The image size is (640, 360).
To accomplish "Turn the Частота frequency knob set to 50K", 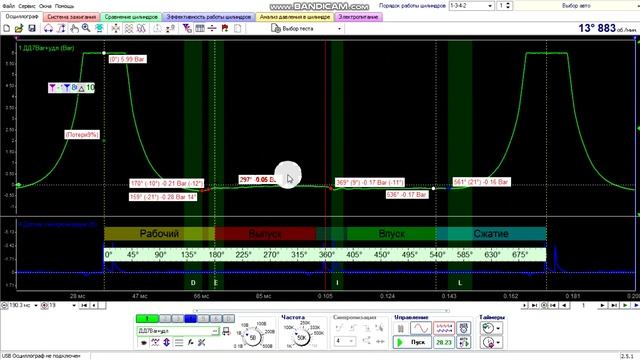I will click(302, 338).
